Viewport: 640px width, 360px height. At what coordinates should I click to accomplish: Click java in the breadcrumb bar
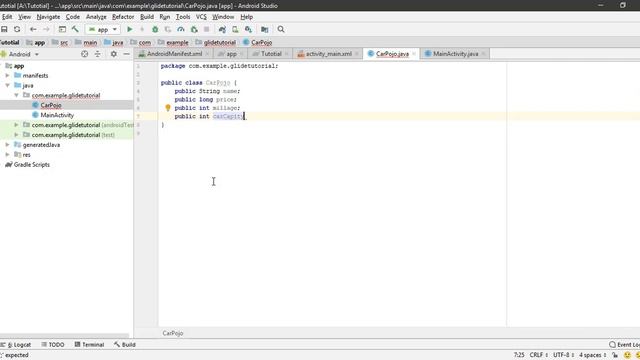tap(118, 42)
